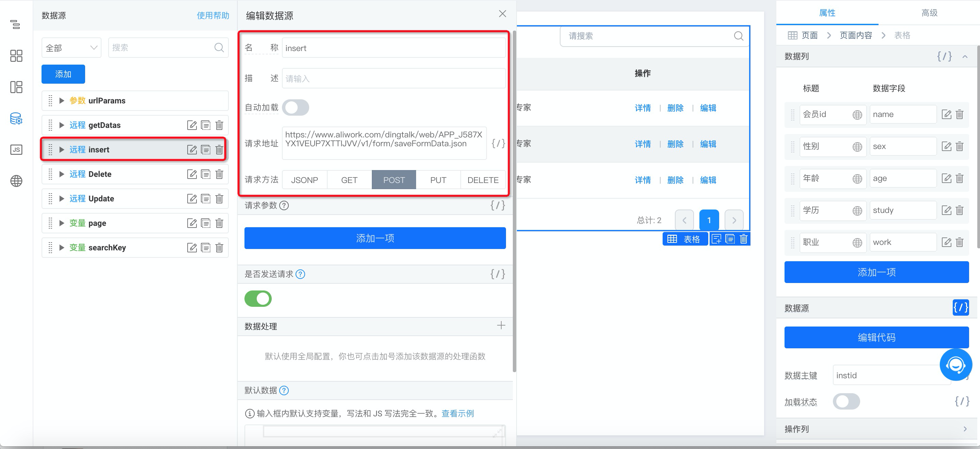Go to 页面 in breadcrumb
This screenshot has height=449, width=980.
809,35
